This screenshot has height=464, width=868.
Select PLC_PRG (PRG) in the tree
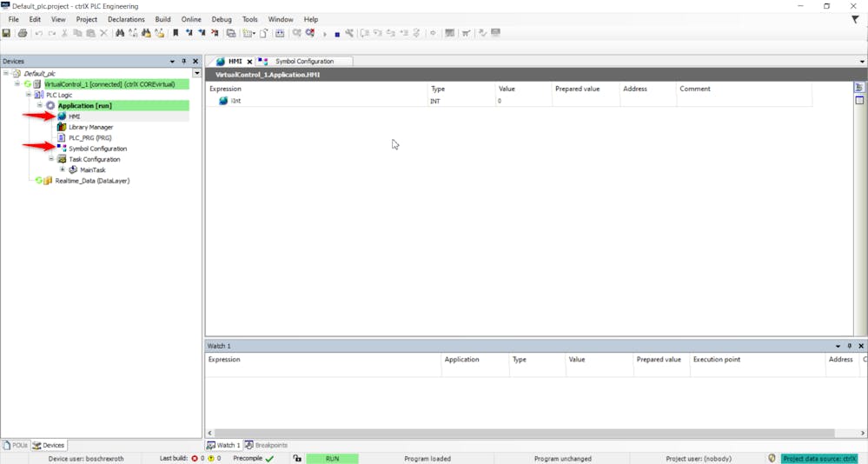[89, 137]
